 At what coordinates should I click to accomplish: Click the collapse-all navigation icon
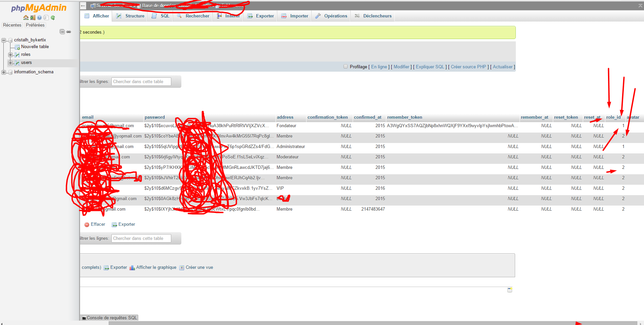click(x=62, y=32)
